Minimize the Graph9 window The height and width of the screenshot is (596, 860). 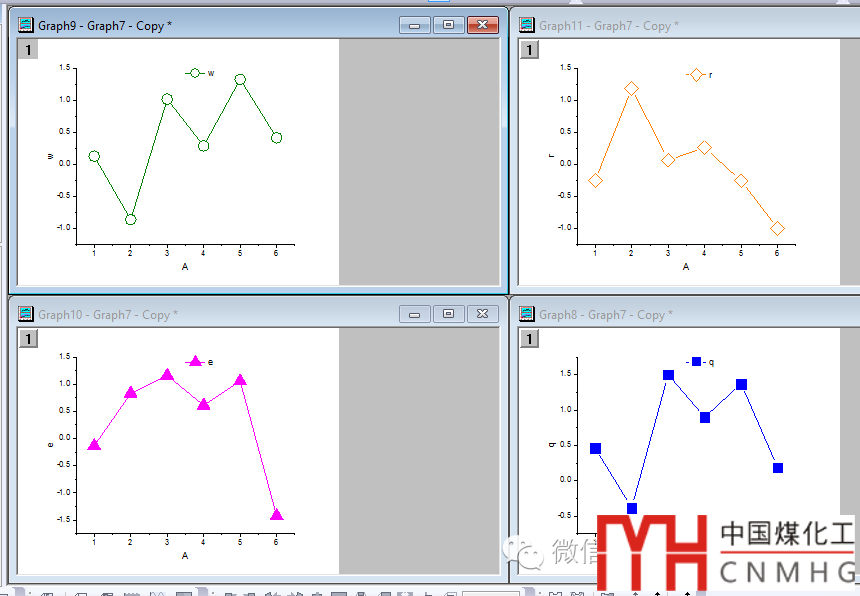pyautogui.click(x=415, y=25)
